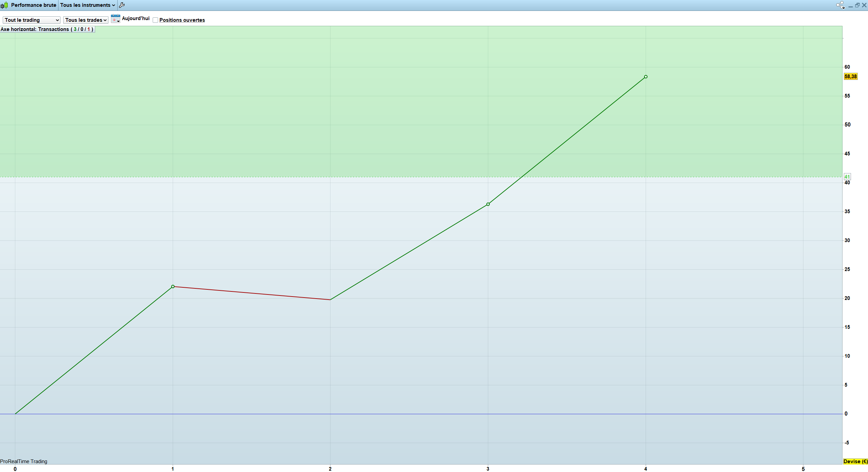Restore down the performance window
The height and width of the screenshot is (472, 868).
(x=857, y=5)
